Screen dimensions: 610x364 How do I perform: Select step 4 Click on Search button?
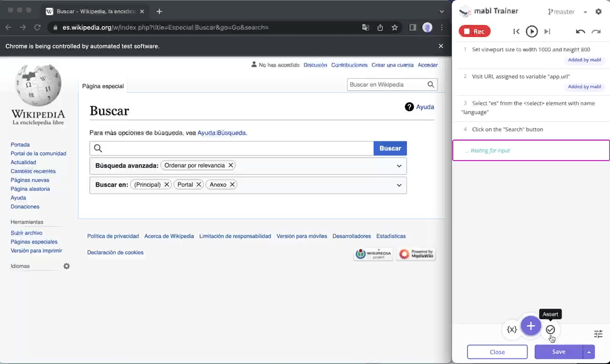(531, 129)
